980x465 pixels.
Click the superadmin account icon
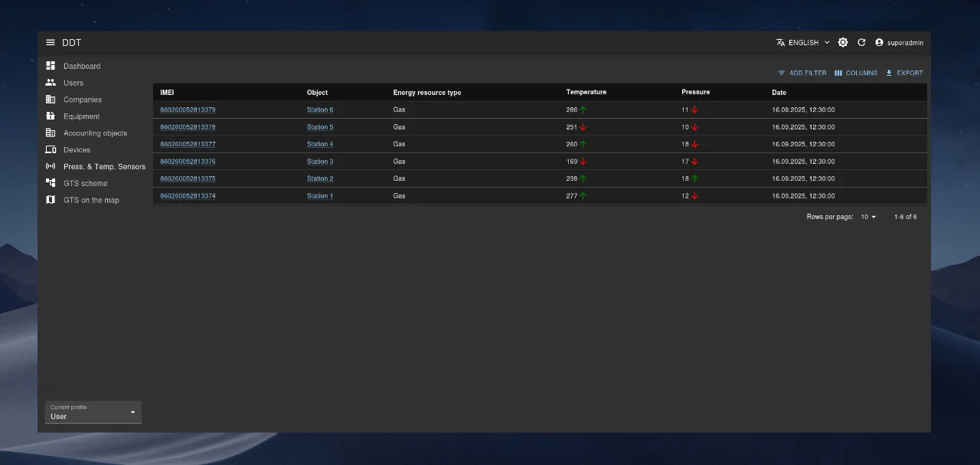pos(879,43)
